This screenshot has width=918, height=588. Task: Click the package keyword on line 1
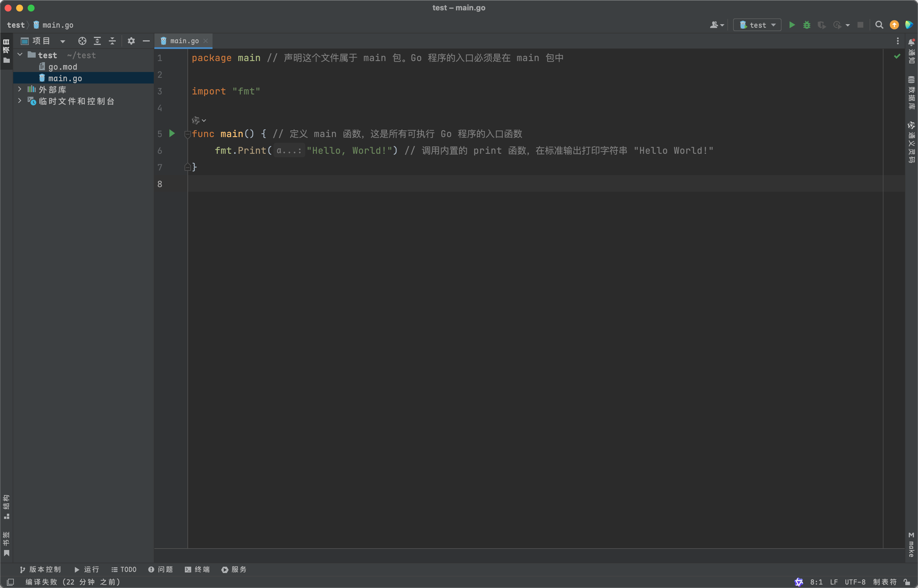(x=211, y=58)
